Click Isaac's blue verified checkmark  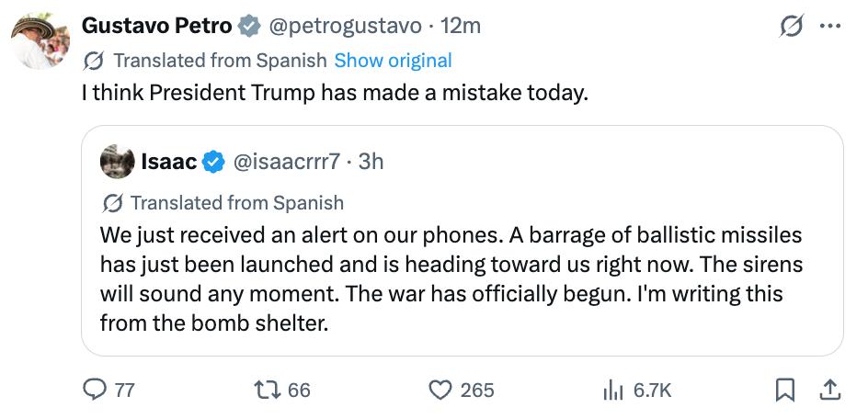tap(213, 162)
